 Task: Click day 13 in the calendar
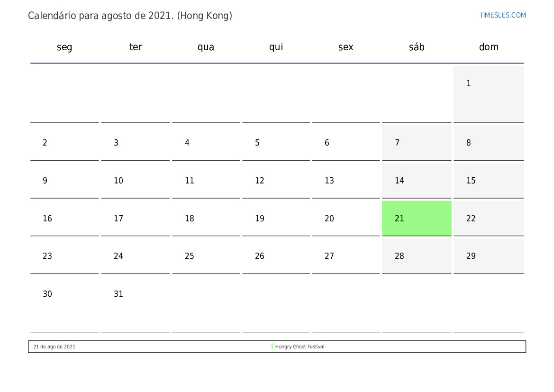pos(346,181)
